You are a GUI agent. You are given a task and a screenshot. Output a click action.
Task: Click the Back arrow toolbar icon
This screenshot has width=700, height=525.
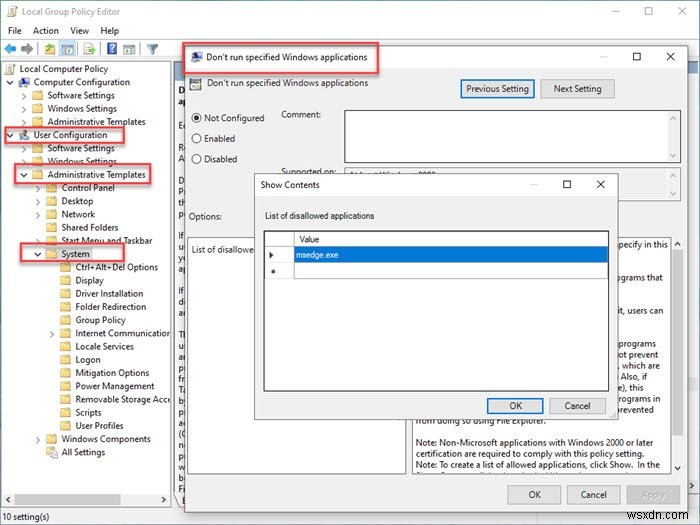coord(10,49)
